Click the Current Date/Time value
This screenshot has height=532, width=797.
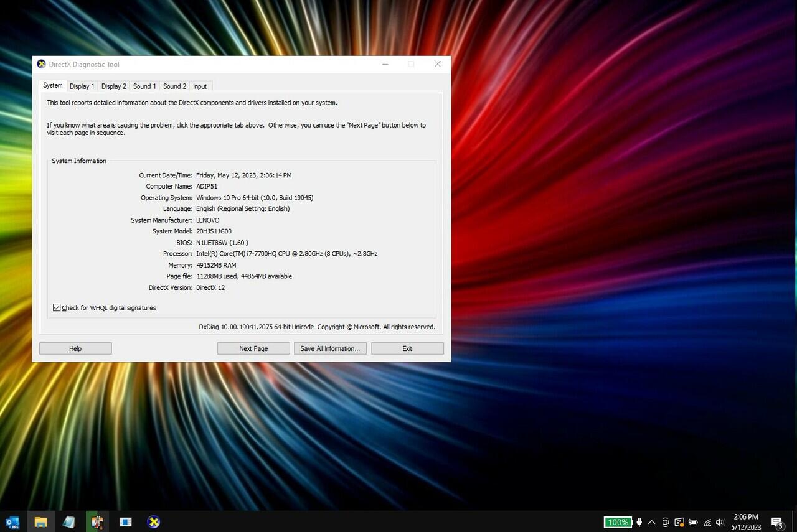244,175
